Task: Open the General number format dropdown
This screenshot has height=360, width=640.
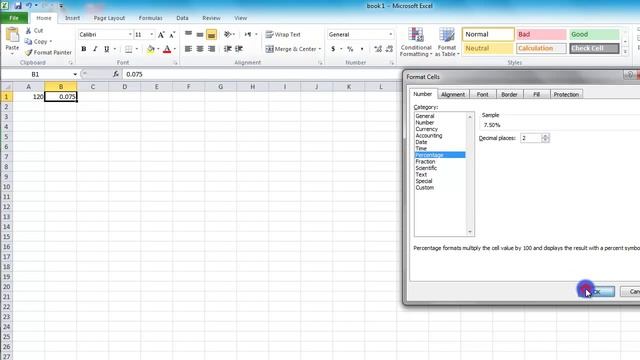Action: point(390,35)
